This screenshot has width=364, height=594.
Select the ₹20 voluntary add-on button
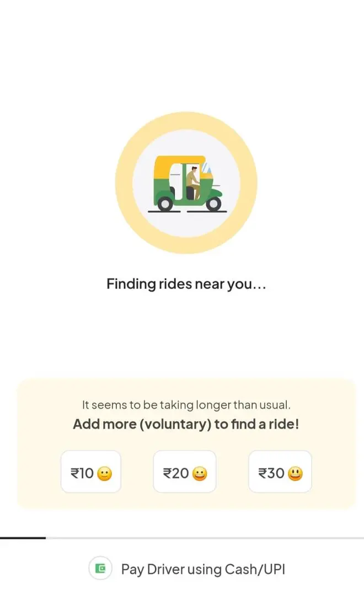(184, 472)
